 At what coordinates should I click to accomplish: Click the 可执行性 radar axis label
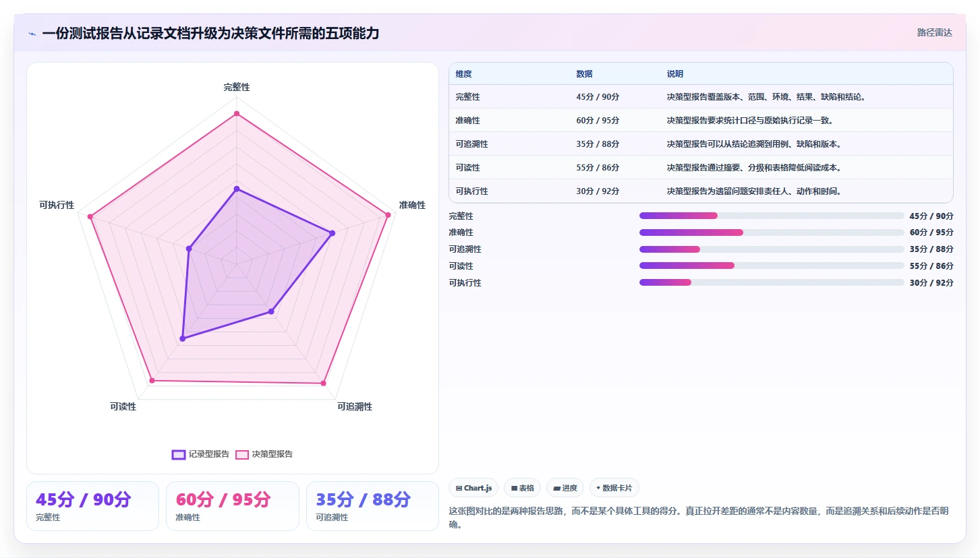click(x=57, y=205)
